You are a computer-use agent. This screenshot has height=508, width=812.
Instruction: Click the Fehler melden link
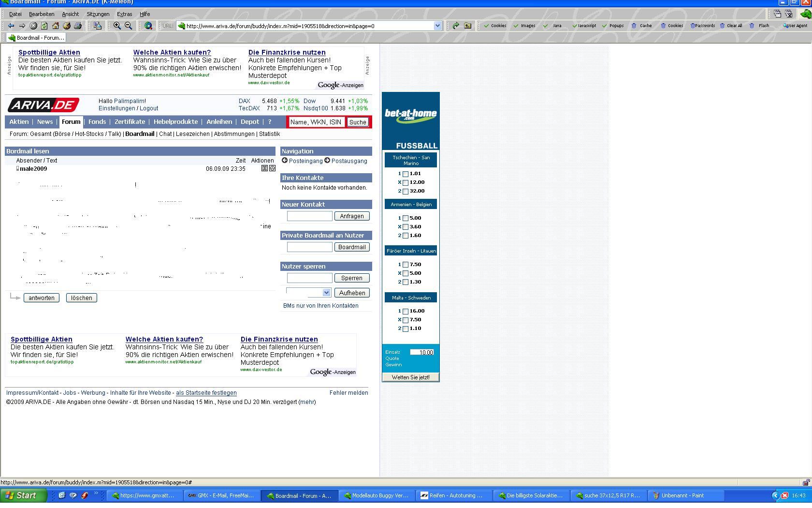pyautogui.click(x=349, y=393)
